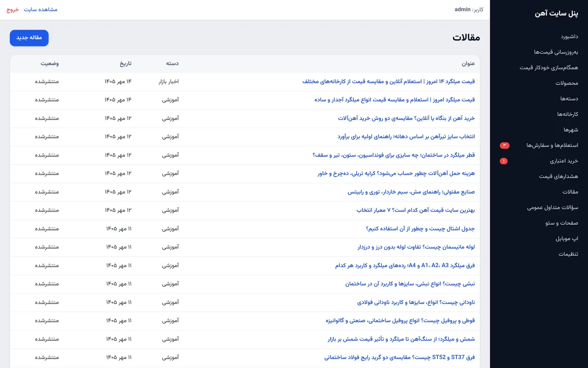Open article بهترین سایت قیمت آهن کدام است
The height and width of the screenshot is (368, 588).
[x=416, y=210]
